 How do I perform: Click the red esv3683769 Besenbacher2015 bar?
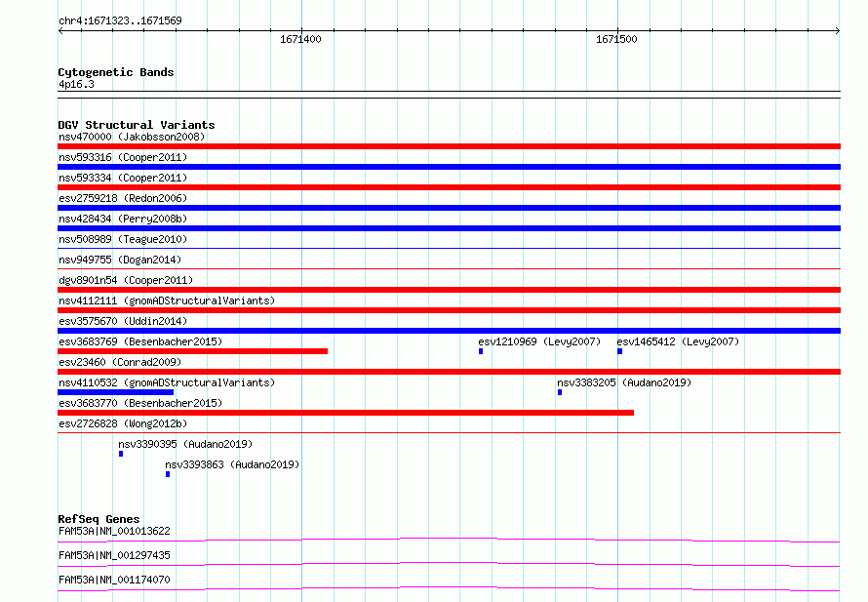tap(193, 351)
